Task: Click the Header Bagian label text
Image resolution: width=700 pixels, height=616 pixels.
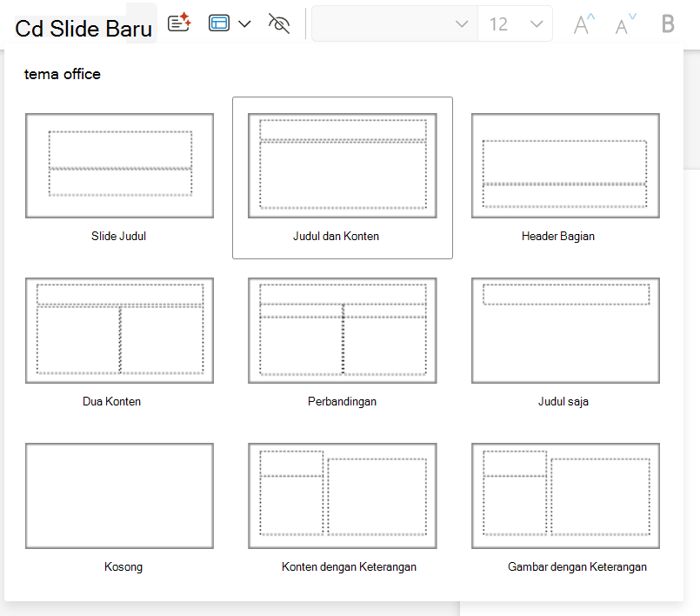Action: (558, 236)
